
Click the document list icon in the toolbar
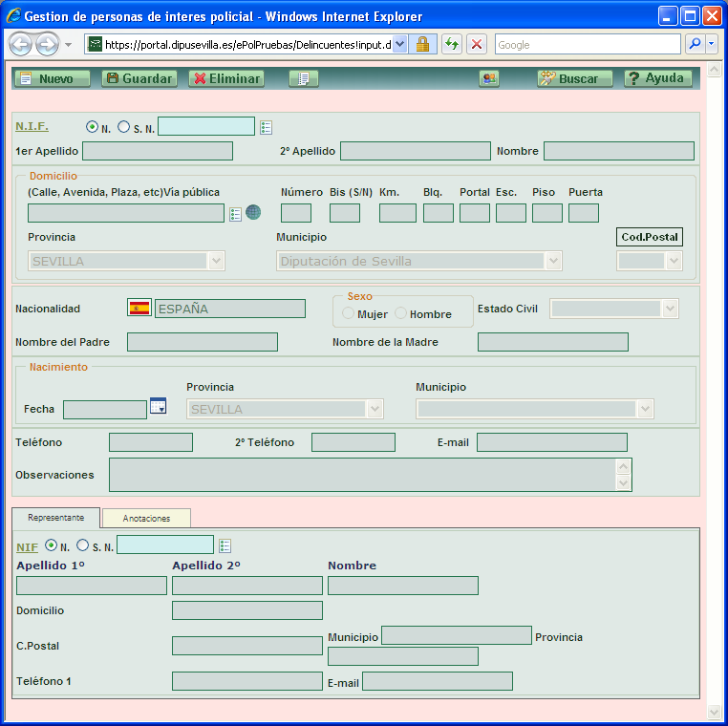(x=303, y=78)
